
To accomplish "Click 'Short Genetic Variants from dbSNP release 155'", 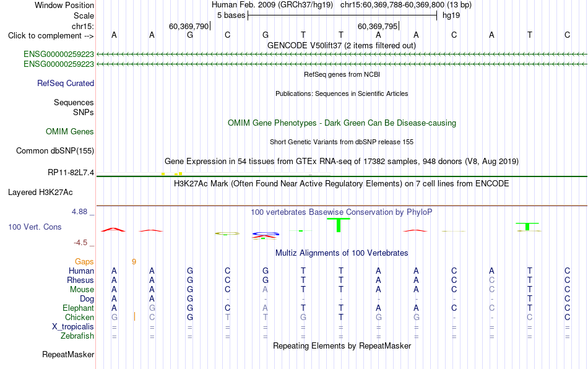I will 342,142.
